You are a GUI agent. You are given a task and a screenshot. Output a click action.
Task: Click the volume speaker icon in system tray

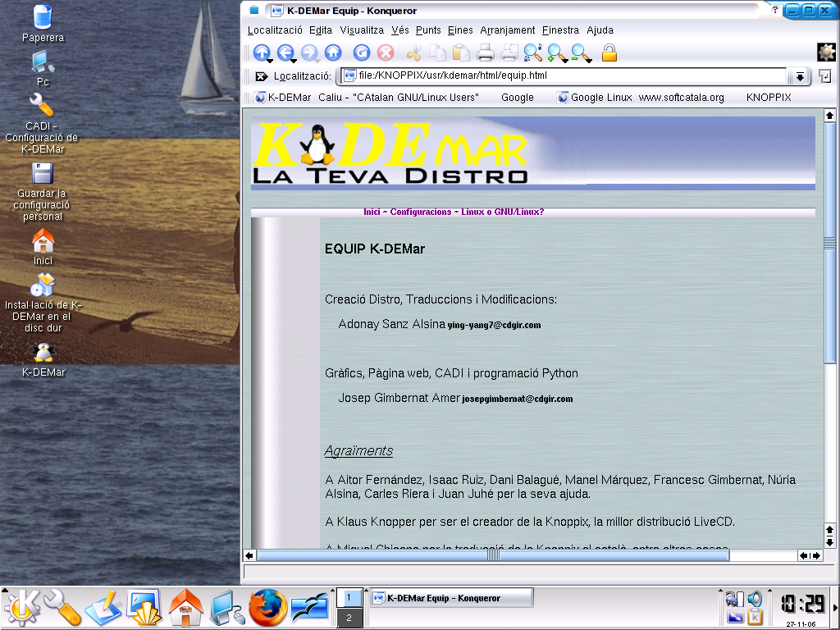click(x=755, y=598)
